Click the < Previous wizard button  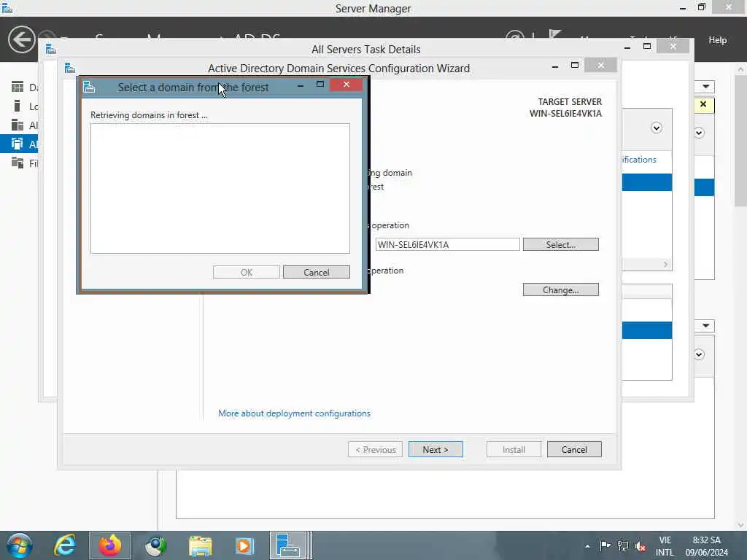376,449
